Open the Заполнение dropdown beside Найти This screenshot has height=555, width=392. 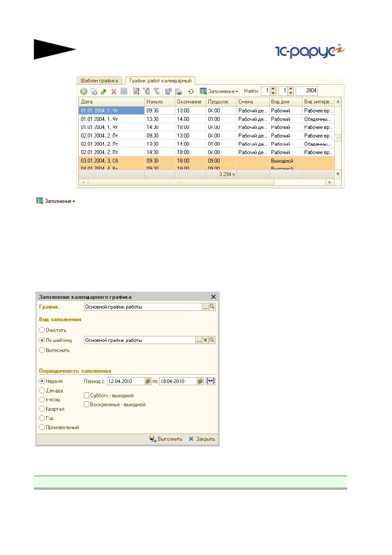tap(219, 91)
